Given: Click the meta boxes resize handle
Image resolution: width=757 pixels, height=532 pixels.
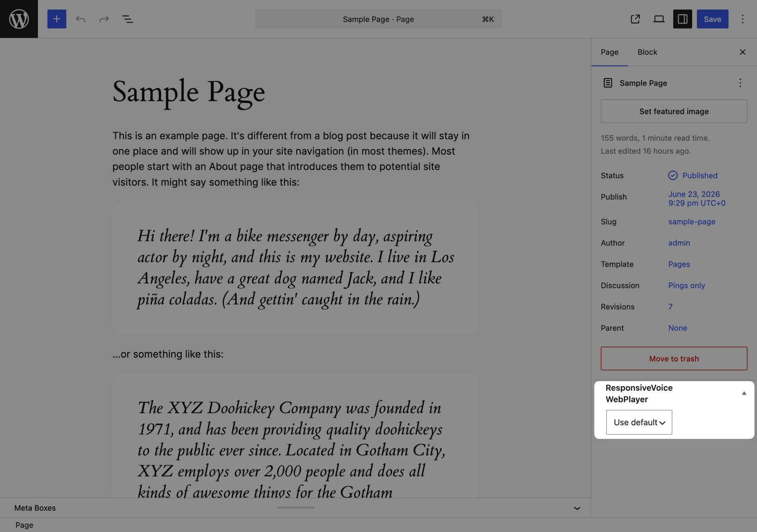Looking at the screenshot, I should tap(296, 507).
